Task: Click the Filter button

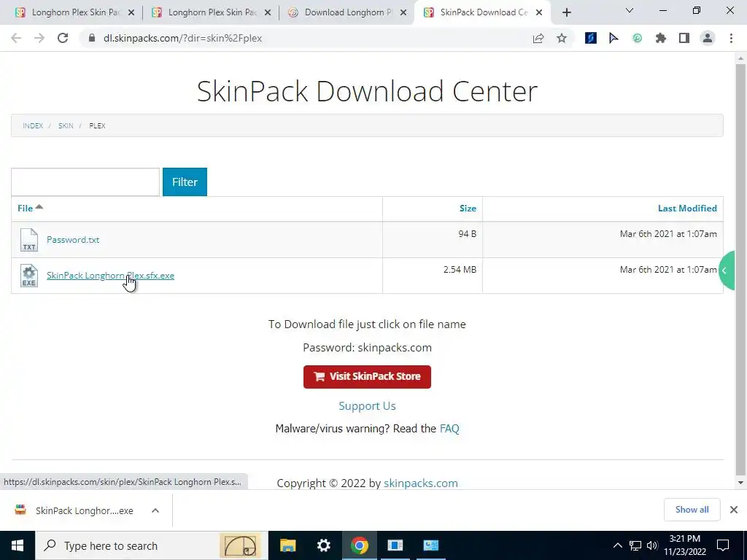Action: pyautogui.click(x=185, y=182)
